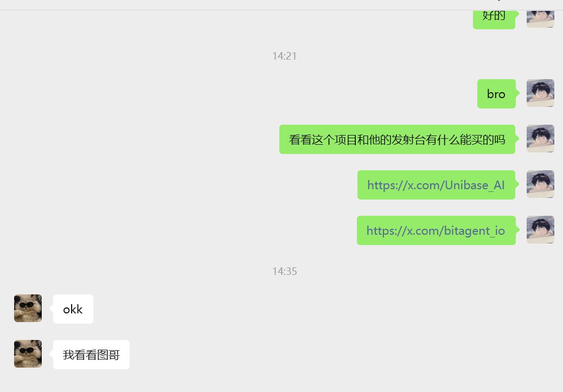Open the https://x.com/Unibase_AI link

436,185
